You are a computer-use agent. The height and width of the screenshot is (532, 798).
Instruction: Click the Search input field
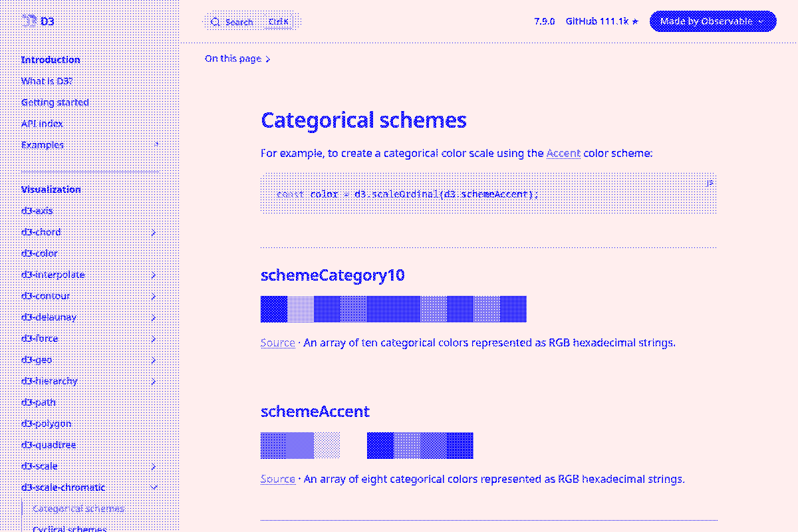click(x=239, y=22)
